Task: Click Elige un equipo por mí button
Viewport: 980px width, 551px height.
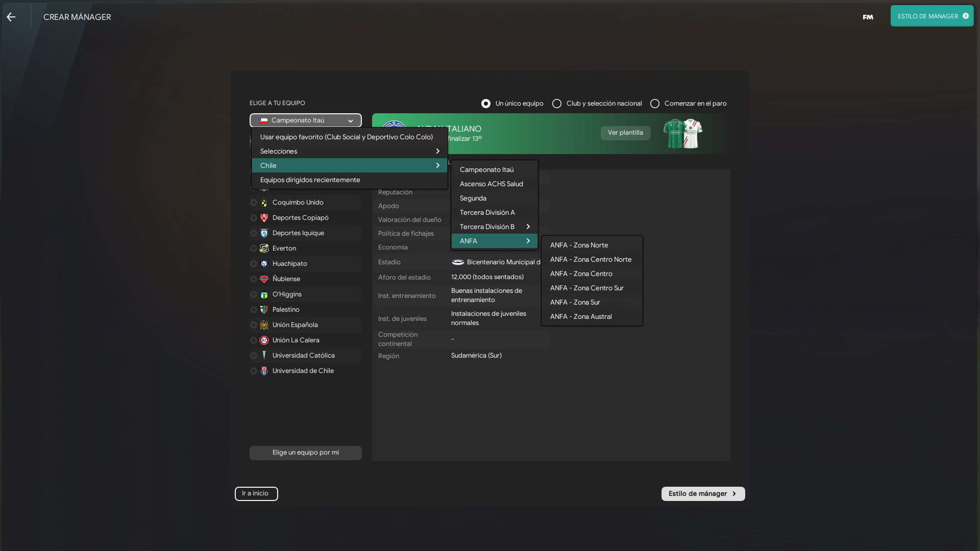Action: tap(306, 453)
